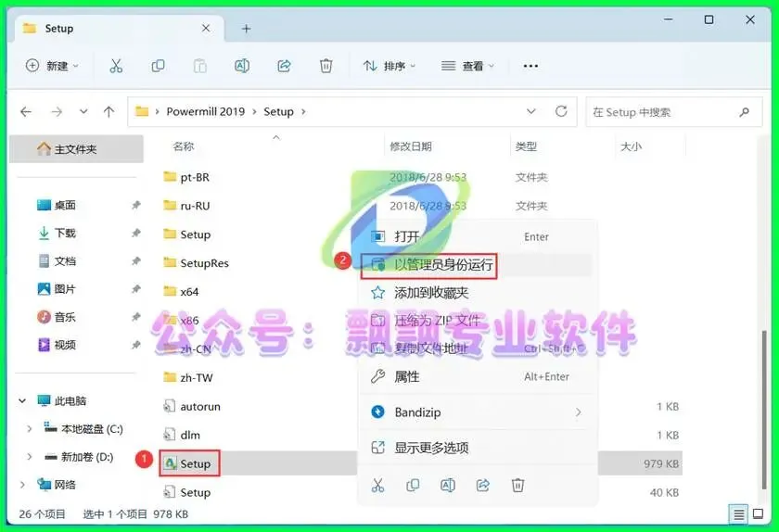Open 视频 in the sidebar
Image resolution: width=779 pixels, height=532 pixels.
[x=65, y=345]
